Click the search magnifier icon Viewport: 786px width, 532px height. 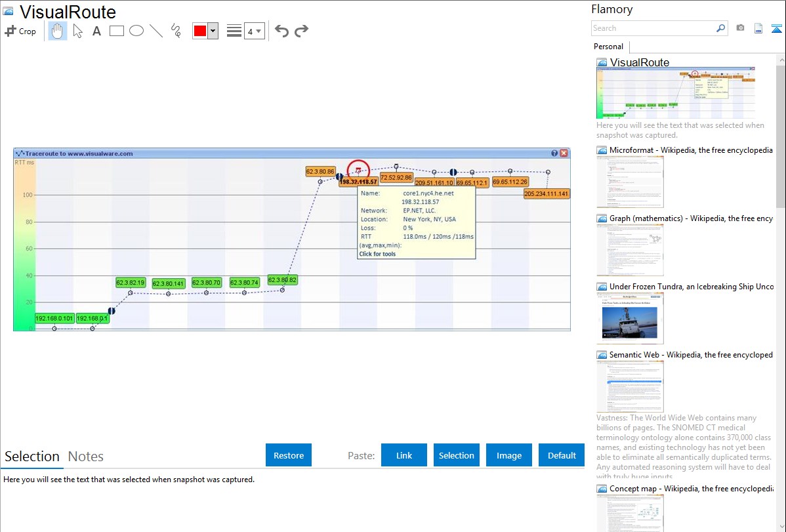(x=721, y=28)
